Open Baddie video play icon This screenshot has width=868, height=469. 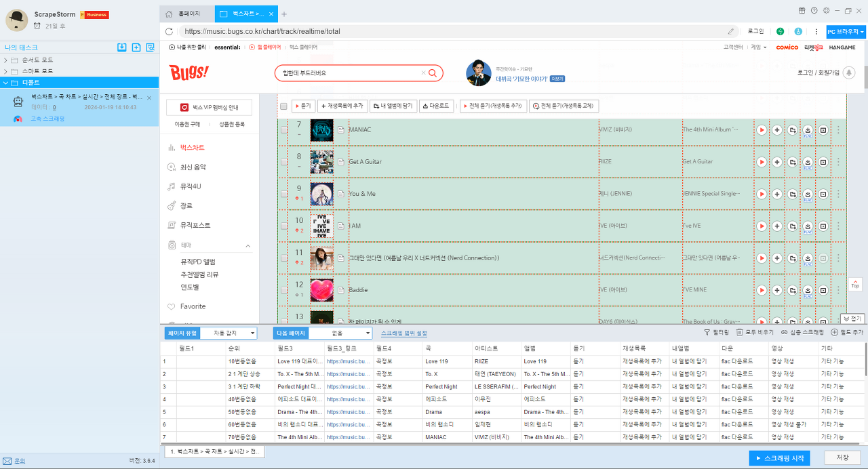pyautogui.click(x=823, y=290)
